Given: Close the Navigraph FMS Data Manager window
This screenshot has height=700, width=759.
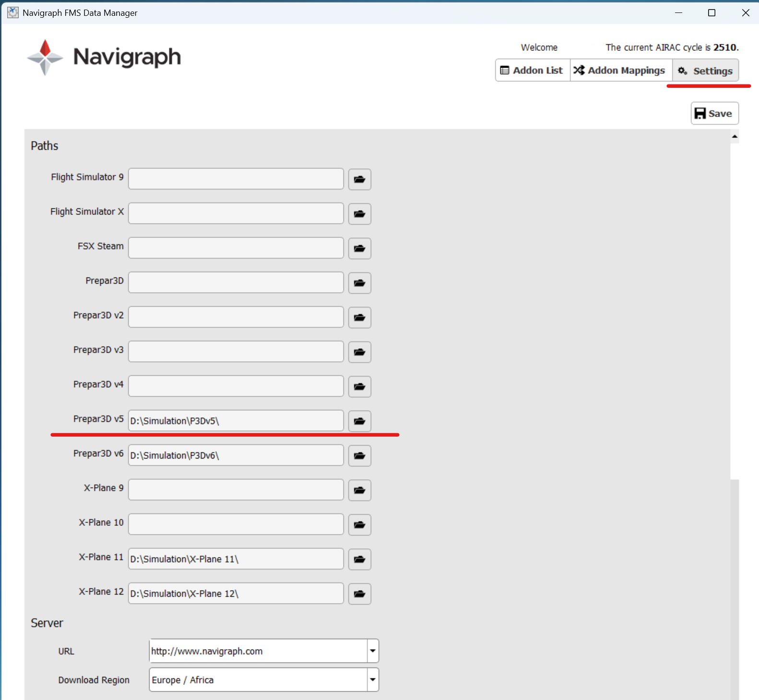Looking at the screenshot, I should pyautogui.click(x=746, y=12).
